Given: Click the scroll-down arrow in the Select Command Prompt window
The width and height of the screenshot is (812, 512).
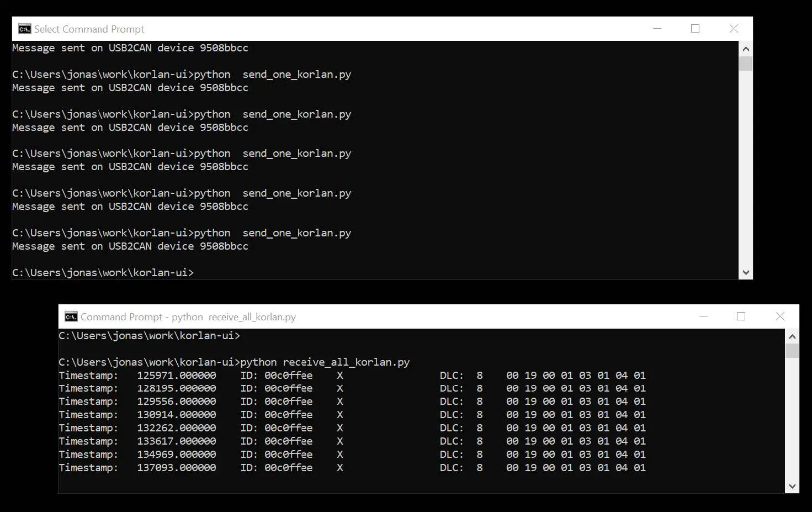Looking at the screenshot, I should pyautogui.click(x=746, y=272).
